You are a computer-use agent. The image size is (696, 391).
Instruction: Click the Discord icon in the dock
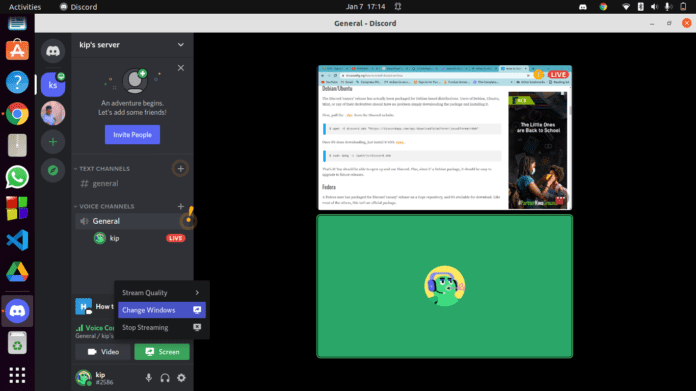point(17,311)
